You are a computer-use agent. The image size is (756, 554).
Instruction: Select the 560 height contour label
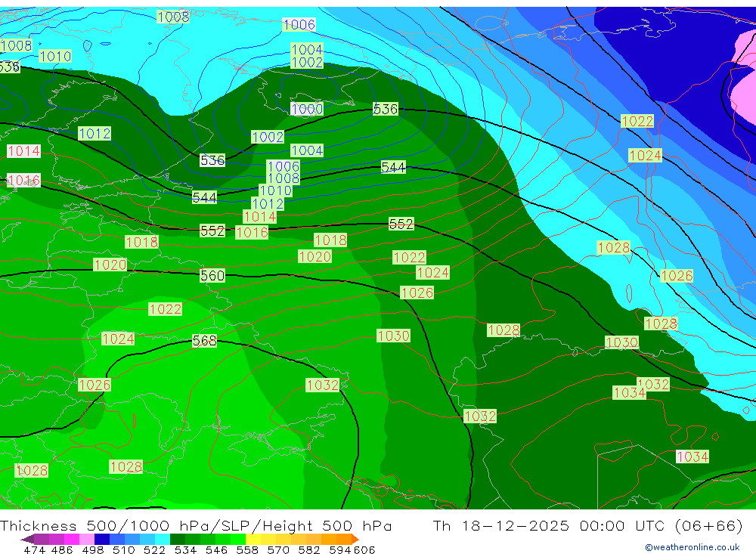212,275
